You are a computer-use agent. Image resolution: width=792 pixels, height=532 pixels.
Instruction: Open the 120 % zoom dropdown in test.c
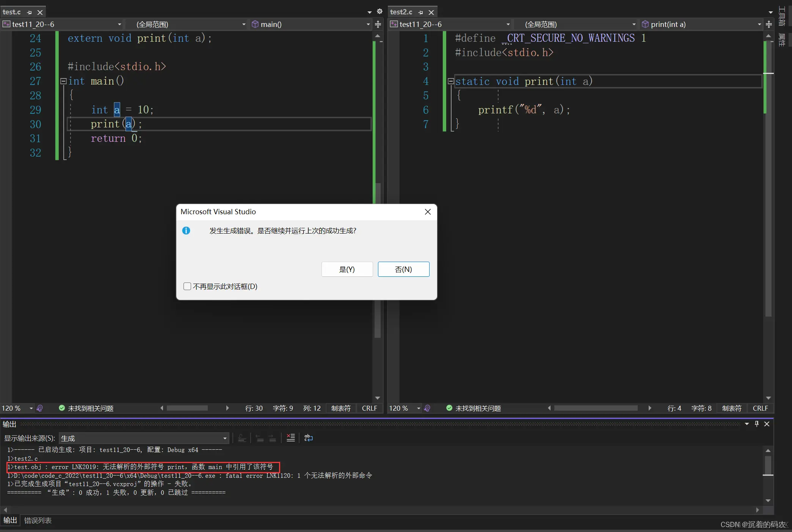pyautogui.click(x=31, y=408)
